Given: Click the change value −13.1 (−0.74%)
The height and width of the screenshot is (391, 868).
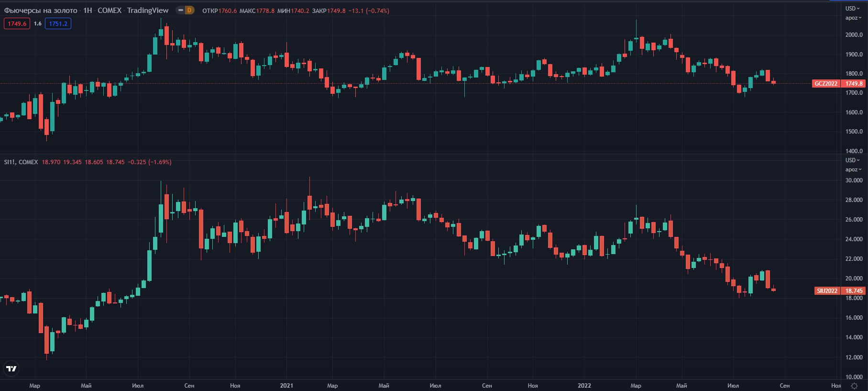Looking at the screenshot, I should pyautogui.click(x=369, y=11).
